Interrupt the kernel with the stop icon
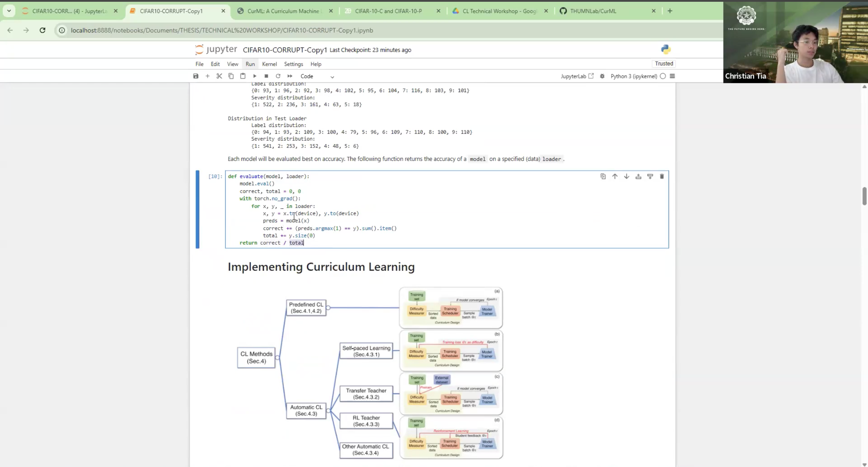 (x=266, y=76)
